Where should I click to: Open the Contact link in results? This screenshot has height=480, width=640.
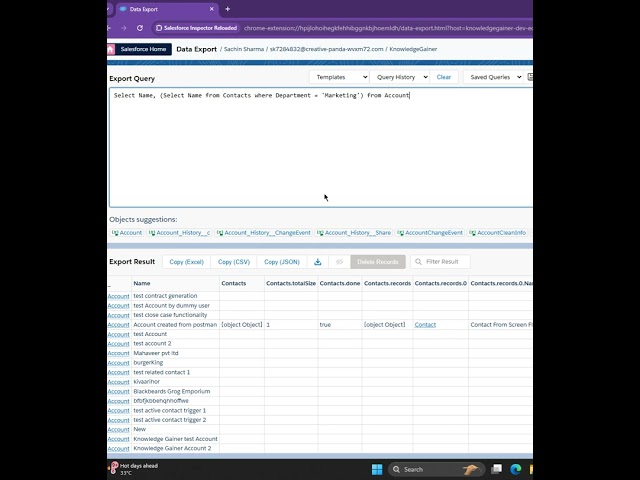(x=425, y=325)
